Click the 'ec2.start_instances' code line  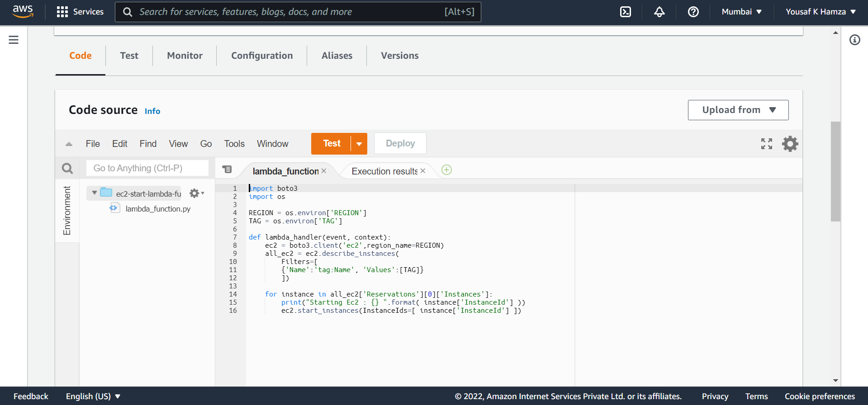tap(401, 311)
